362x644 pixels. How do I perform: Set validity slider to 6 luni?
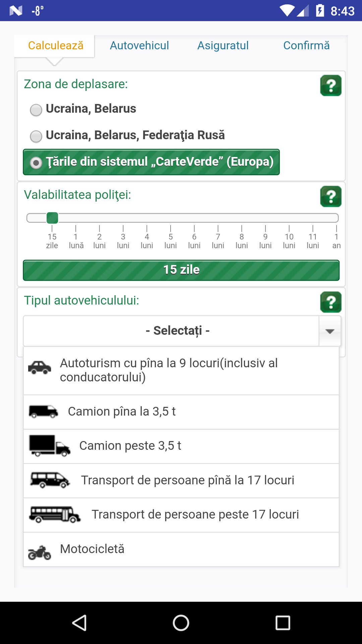[194, 218]
